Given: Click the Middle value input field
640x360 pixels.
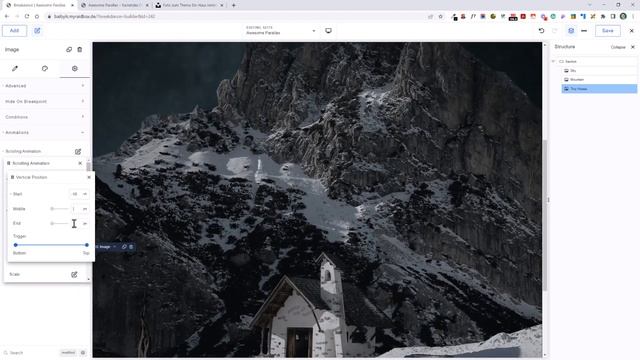Looking at the screenshot, I should click(x=75, y=209).
